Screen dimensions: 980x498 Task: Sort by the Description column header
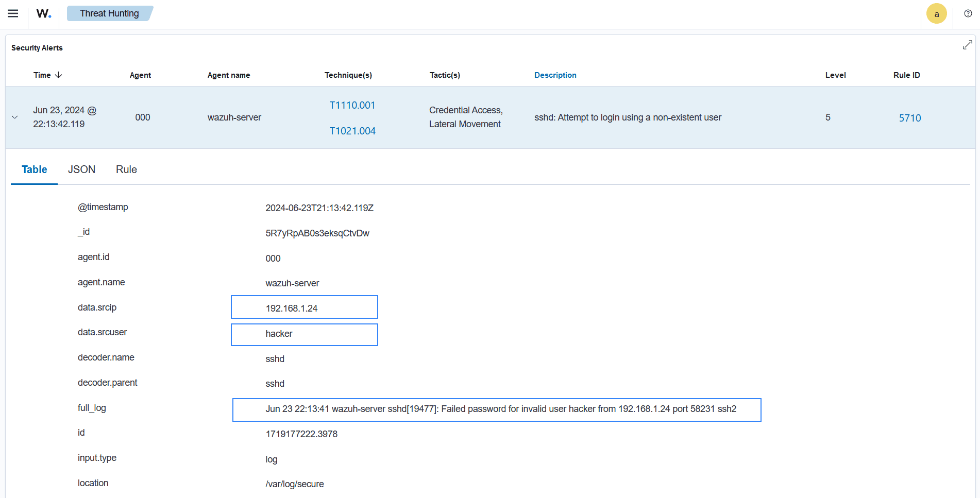(555, 75)
